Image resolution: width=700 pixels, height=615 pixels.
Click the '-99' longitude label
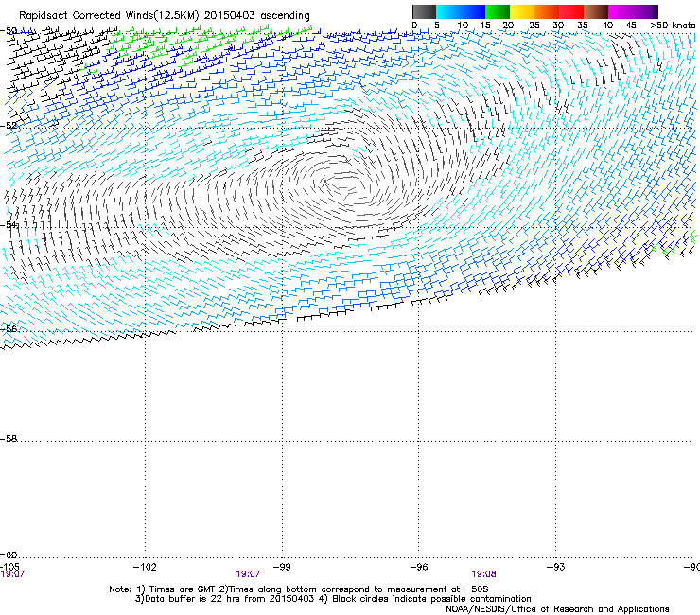point(282,567)
